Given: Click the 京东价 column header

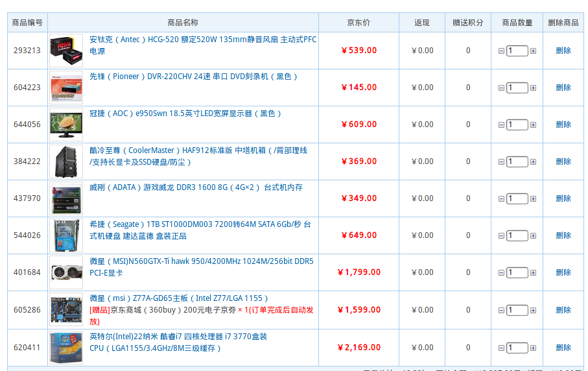Looking at the screenshot, I should tap(359, 23).
